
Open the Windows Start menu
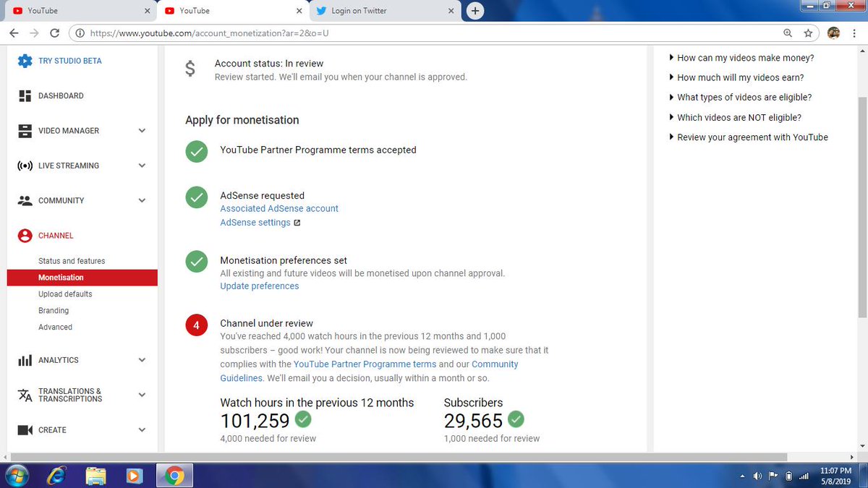15,475
